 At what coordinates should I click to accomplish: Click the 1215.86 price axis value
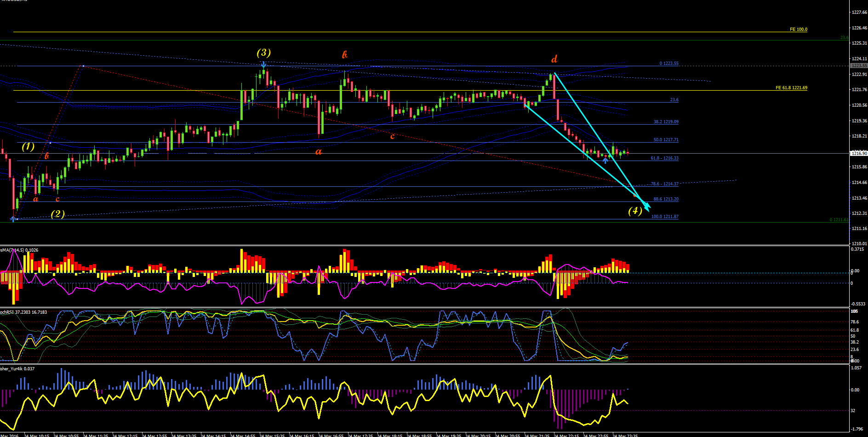tap(859, 167)
